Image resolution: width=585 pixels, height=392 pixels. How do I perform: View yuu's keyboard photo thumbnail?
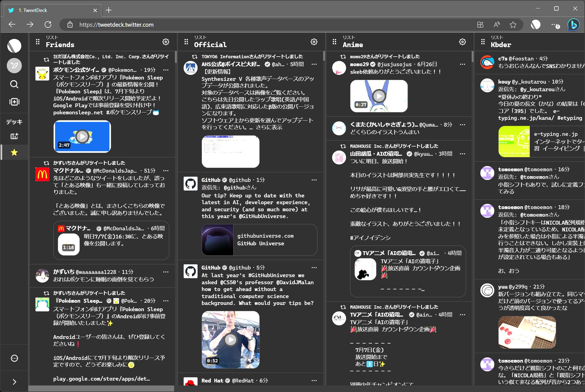point(527,332)
